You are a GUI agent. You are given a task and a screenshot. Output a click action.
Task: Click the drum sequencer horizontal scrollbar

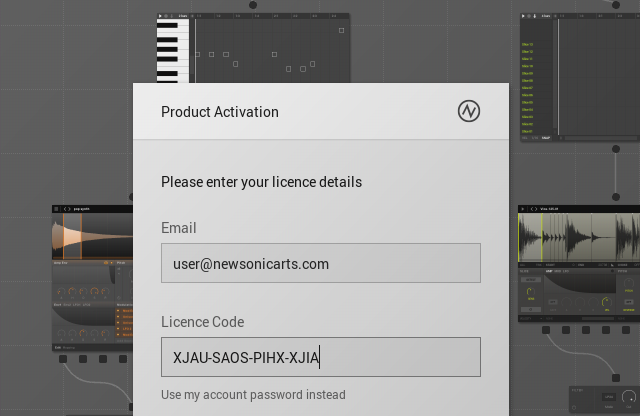pos(600,138)
